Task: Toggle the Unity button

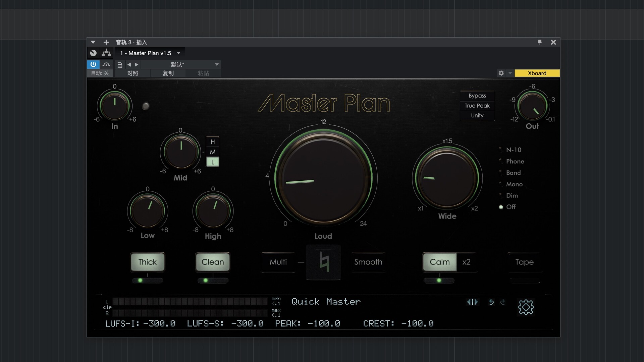Action: coord(477,115)
